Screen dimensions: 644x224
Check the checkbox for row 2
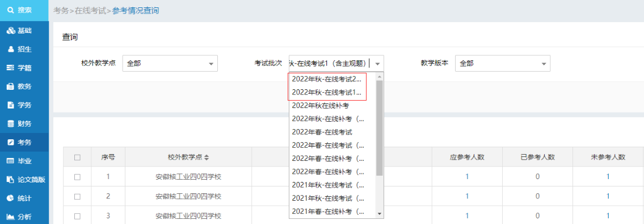point(77,196)
